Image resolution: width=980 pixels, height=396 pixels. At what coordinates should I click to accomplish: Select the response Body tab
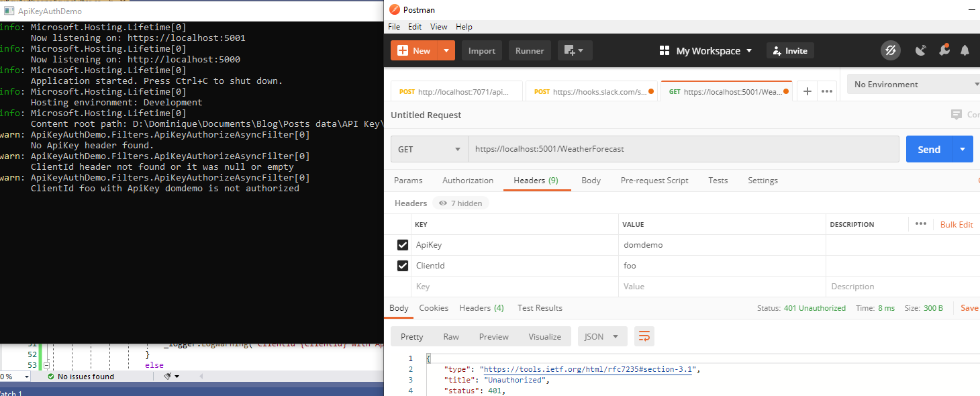[399, 308]
